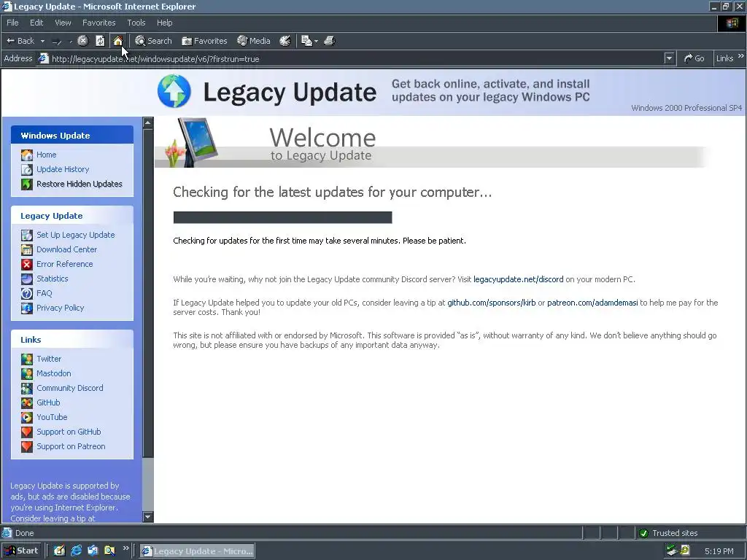Click the Windows logo throbber in menu bar
This screenshot has width=747, height=560.
[731, 23]
